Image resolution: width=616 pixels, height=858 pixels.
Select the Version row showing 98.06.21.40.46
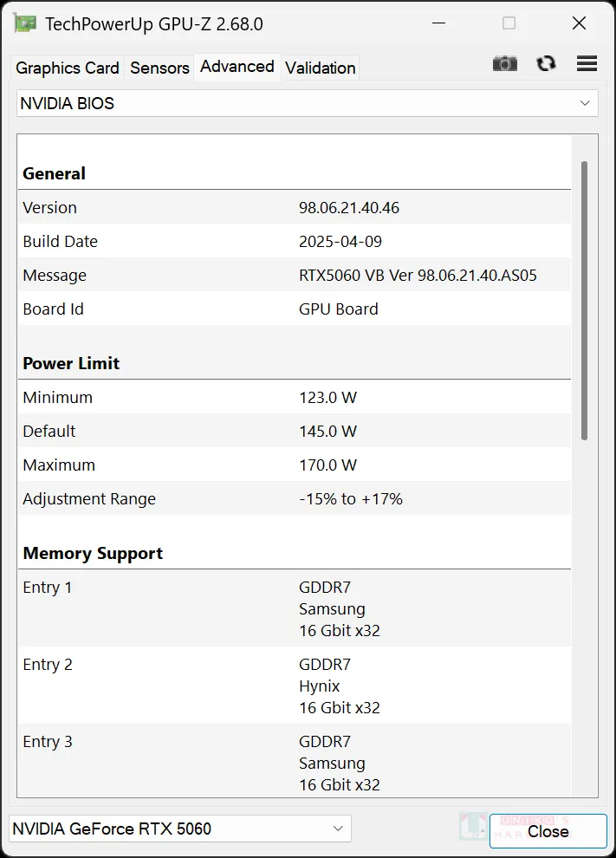click(295, 208)
